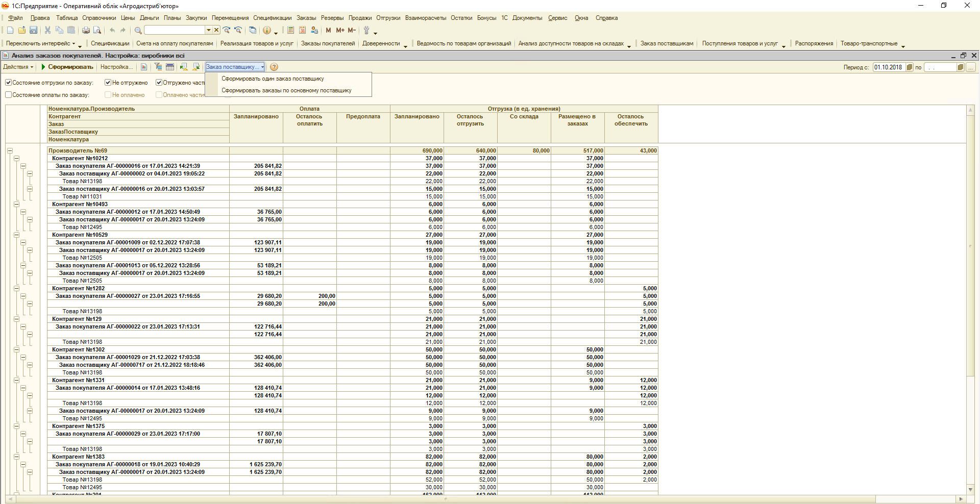The image size is (980, 504).
Task: Click the Cut scissors icon
Action: pyautogui.click(x=47, y=31)
